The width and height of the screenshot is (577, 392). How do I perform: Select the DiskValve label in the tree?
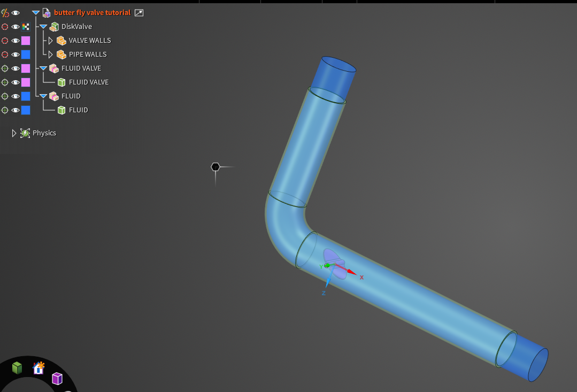pos(76,27)
